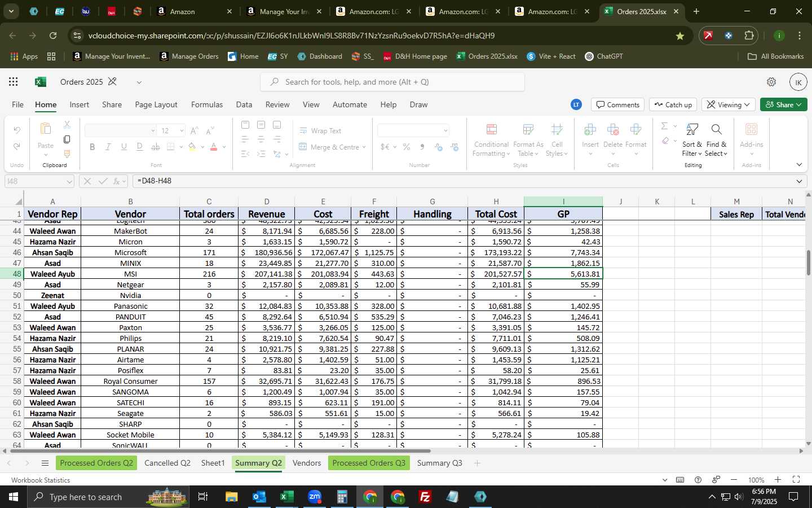Click zoom out minus button
This screenshot has width=812, height=508.
click(734, 480)
